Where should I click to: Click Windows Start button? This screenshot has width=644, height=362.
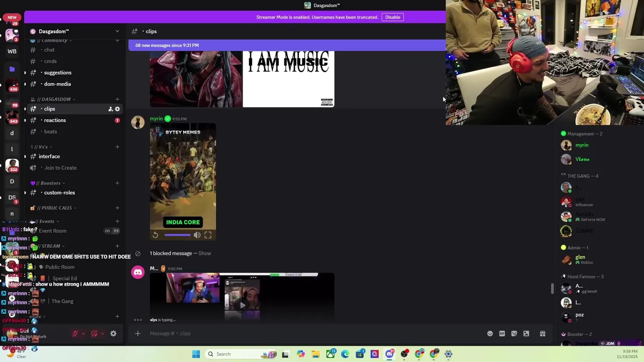point(196,354)
